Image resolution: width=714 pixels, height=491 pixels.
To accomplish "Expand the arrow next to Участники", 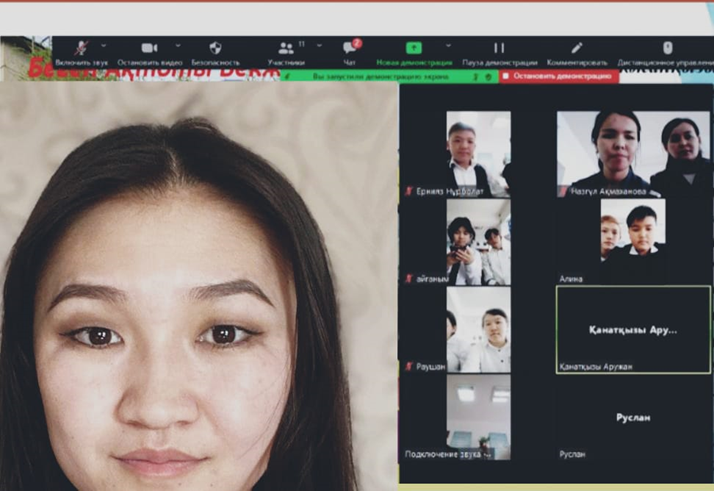I will 319,46.
